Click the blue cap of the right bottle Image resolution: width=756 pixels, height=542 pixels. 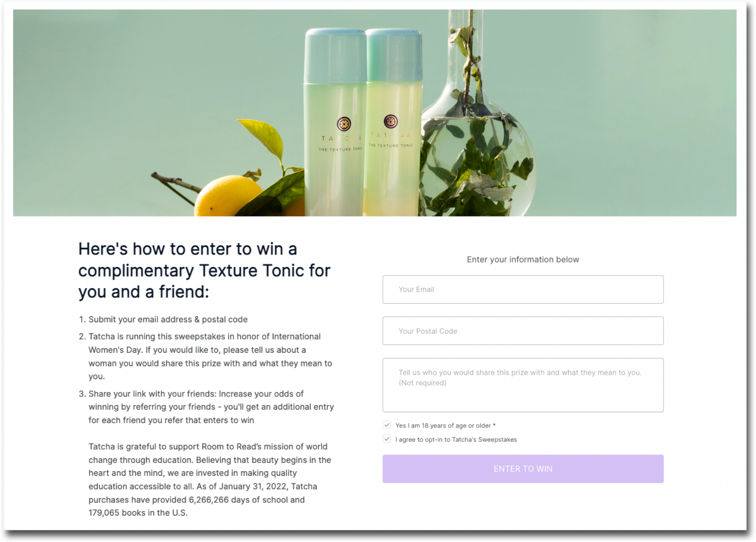tap(394, 55)
